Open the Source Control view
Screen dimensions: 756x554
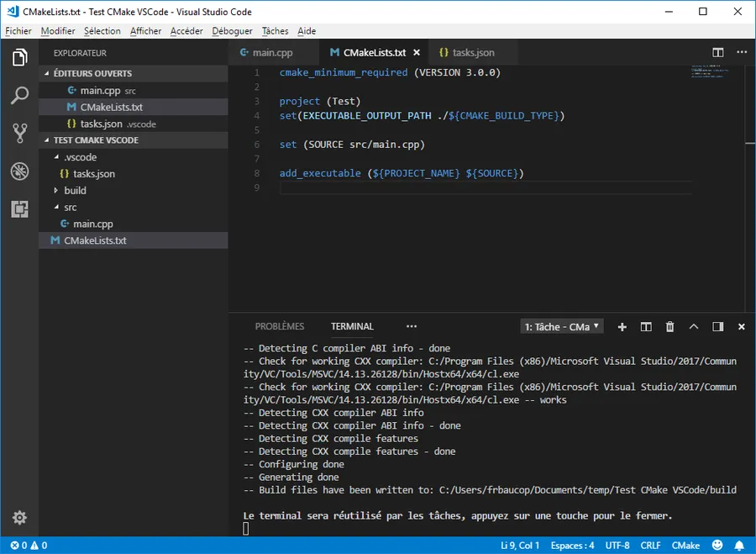19,133
